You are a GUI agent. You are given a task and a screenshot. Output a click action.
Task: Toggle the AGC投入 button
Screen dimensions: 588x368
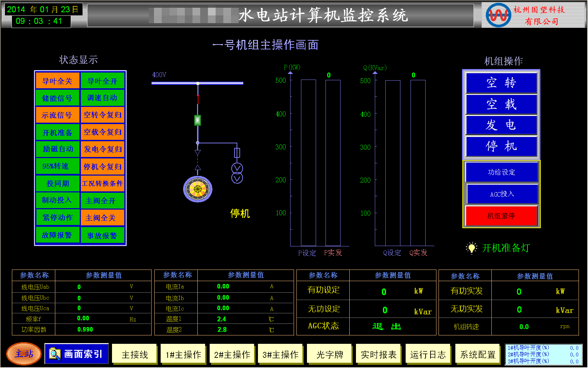click(x=502, y=194)
